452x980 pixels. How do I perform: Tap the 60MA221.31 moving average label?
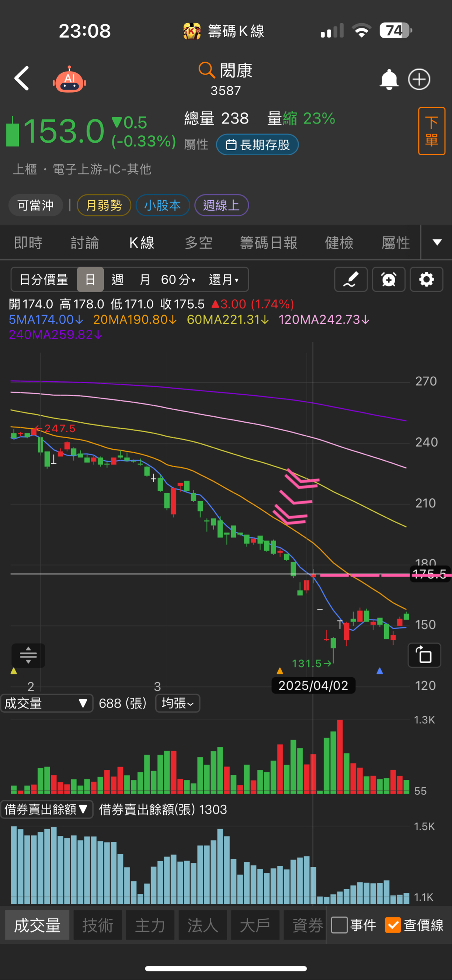click(x=228, y=319)
